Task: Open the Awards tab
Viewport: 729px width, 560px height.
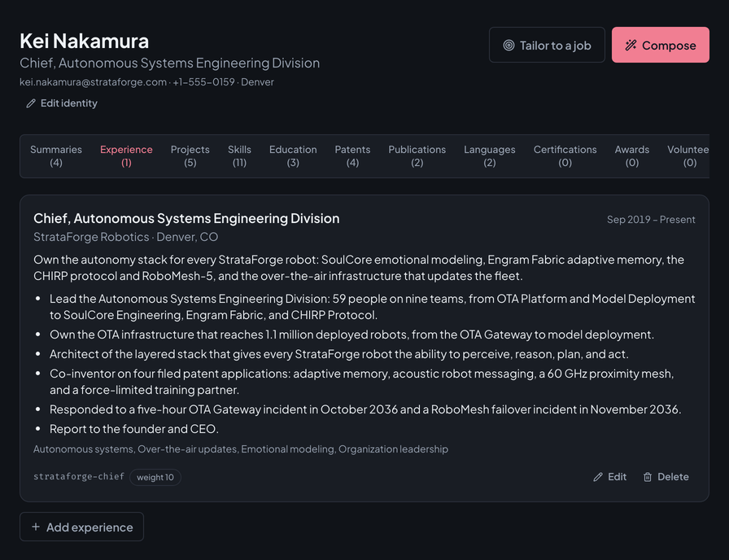Action: [x=632, y=155]
